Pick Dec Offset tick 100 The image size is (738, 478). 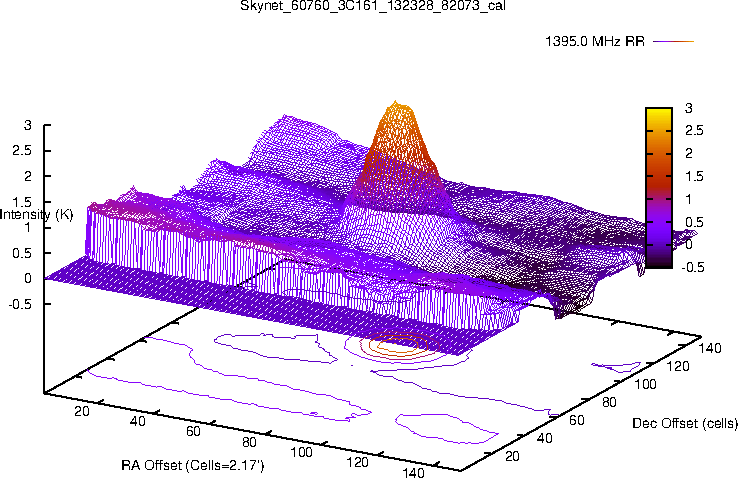[645, 384]
